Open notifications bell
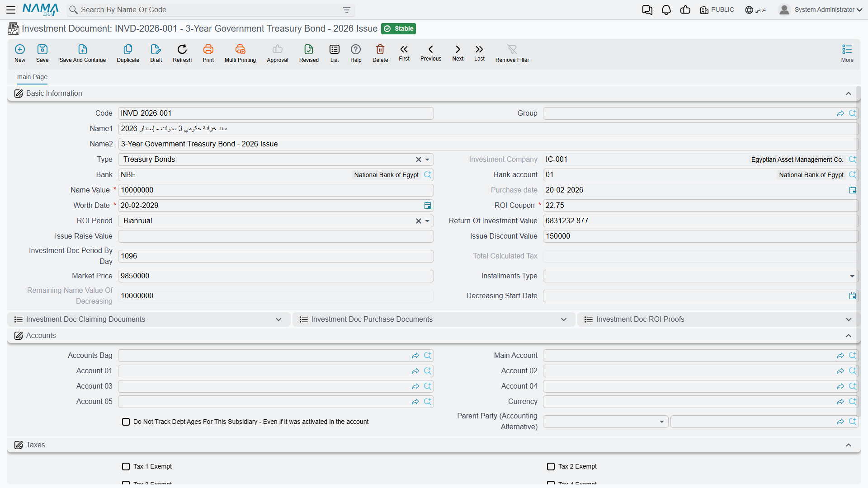The width and height of the screenshot is (868, 488). pyautogui.click(x=666, y=10)
